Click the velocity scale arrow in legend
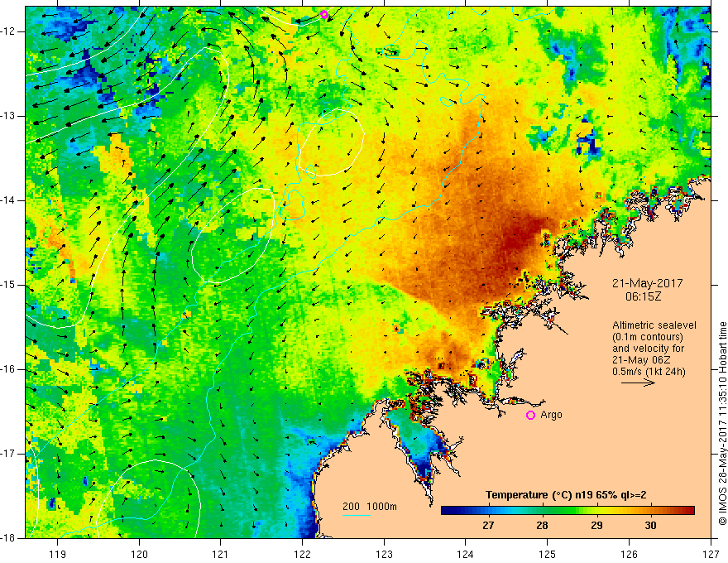Viewport: 728px width, 563px height. pos(638,383)
